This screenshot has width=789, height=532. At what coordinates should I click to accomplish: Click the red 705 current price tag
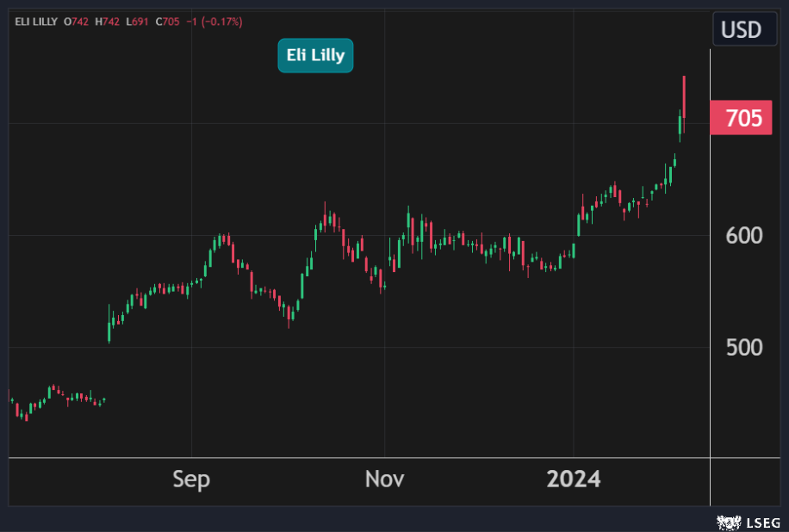point(742,119)
